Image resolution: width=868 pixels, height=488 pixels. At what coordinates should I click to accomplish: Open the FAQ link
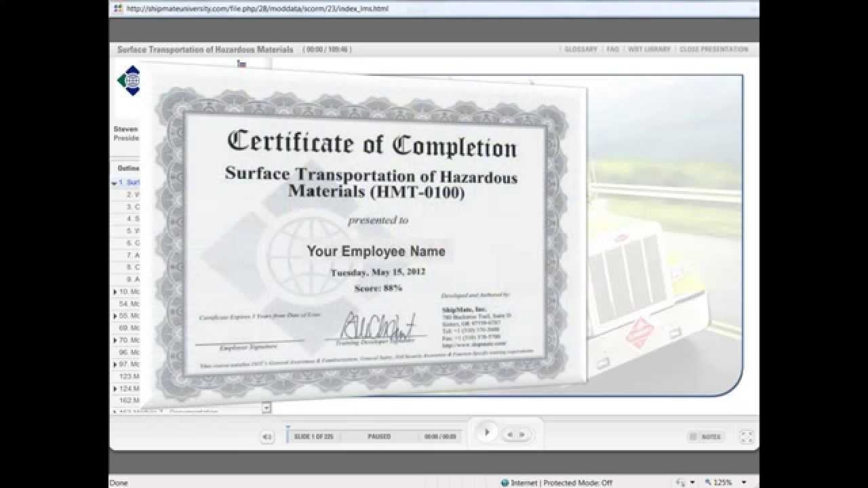tap(613, 49)
